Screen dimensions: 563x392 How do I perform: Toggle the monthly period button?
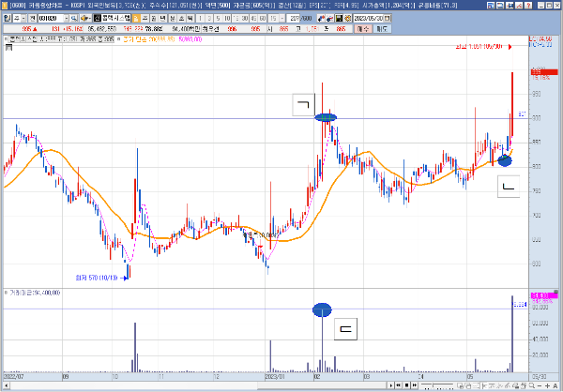tap(153, 19)
